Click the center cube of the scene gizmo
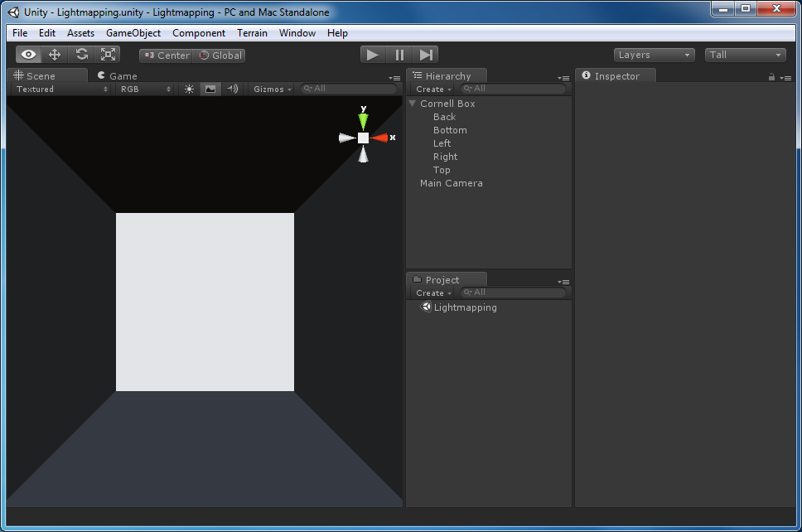This screenshot has width=802, height=532. [363, 138]
